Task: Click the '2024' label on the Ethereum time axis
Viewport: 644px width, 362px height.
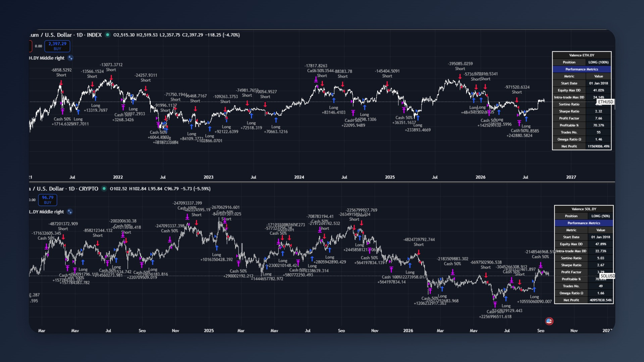Action: (299, 177)
